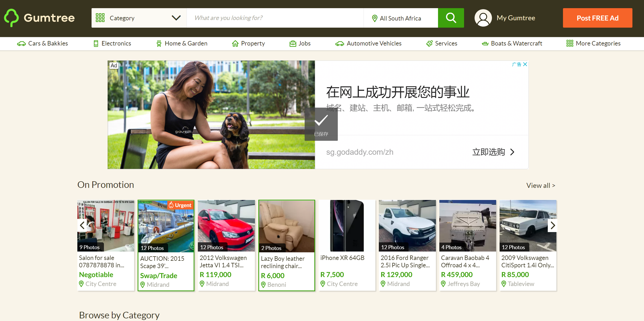Open the Scape 39 auction boat thumbnail

tap(166, 226)
